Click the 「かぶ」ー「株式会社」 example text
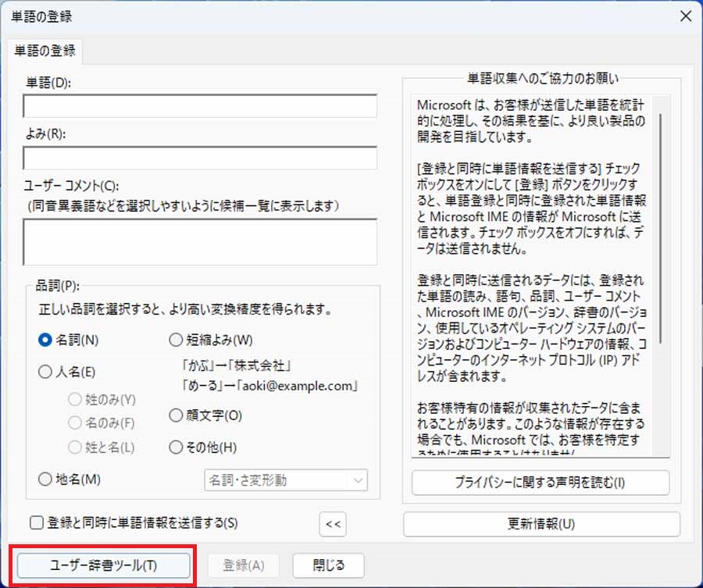Screen dimensions: 703x588 237,365
